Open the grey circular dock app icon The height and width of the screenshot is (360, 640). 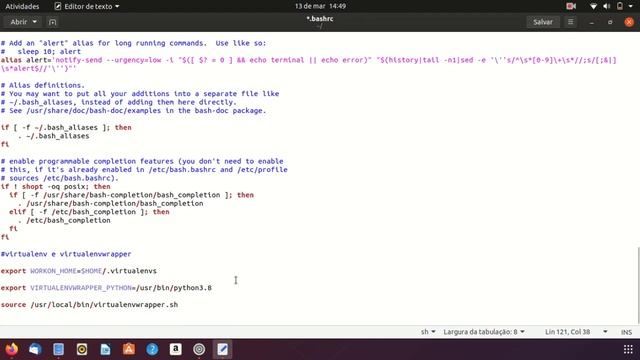pyautogui.click(x=199, y=349)
